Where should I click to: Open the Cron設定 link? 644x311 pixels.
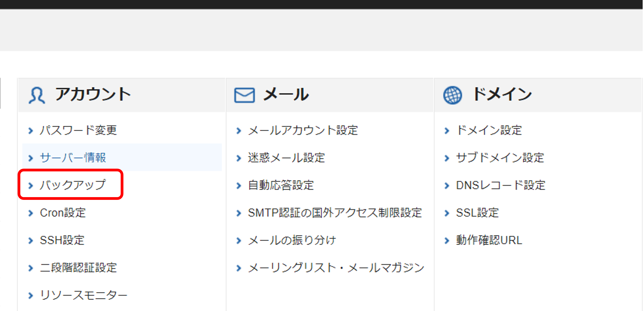63,213
